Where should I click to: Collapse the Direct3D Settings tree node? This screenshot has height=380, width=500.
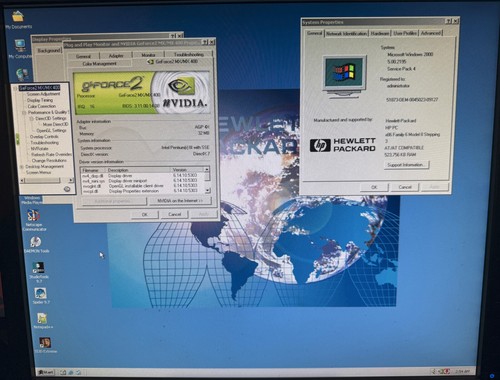tap(32, 118)
